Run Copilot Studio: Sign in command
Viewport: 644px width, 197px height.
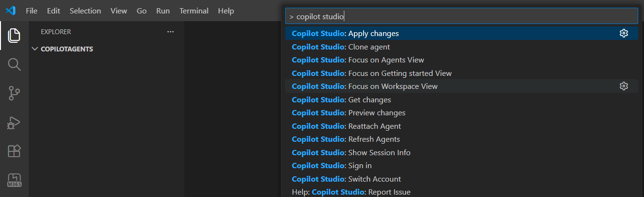click(x=332, y=166)
